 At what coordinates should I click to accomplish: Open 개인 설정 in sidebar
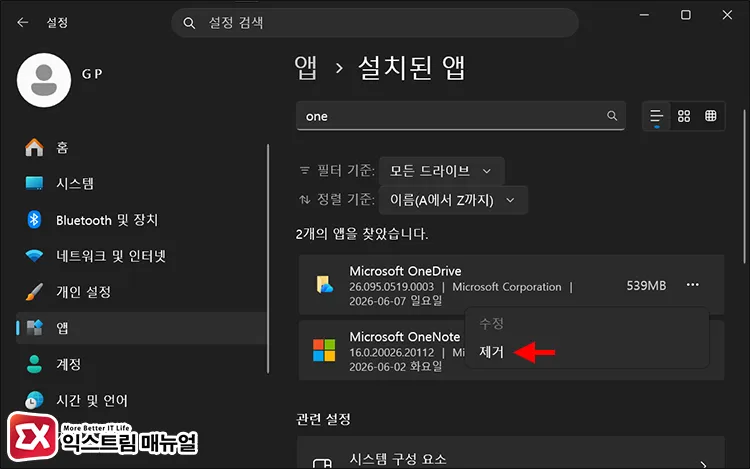pos(142,292)
